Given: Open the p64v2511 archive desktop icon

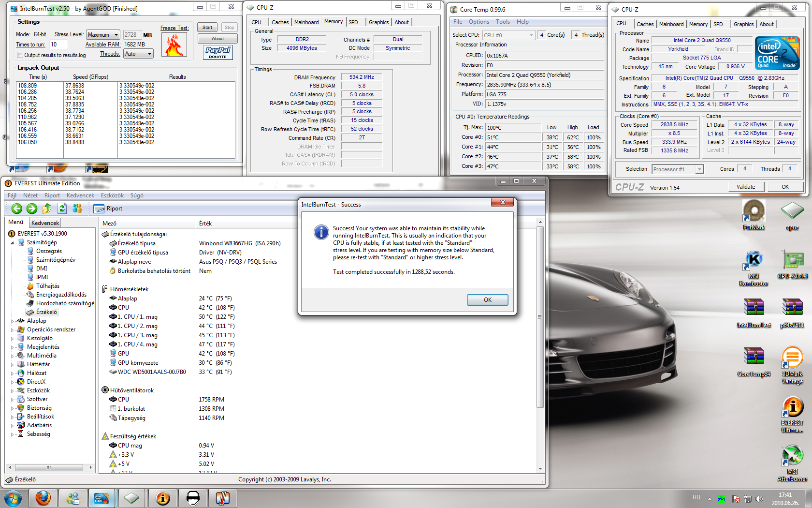Looking at the screenshot, I should (x=792, y=313).
